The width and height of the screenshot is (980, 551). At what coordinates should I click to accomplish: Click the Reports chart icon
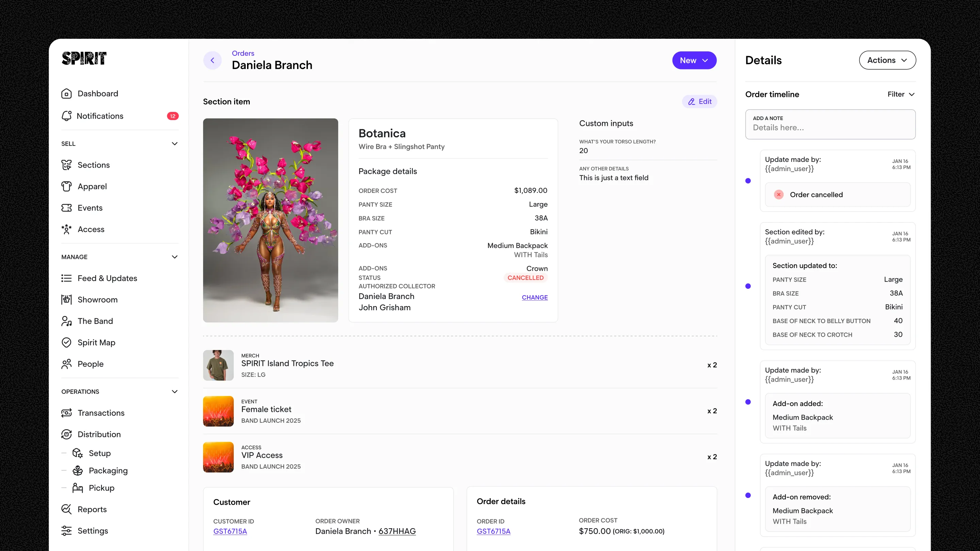point(66,510)
